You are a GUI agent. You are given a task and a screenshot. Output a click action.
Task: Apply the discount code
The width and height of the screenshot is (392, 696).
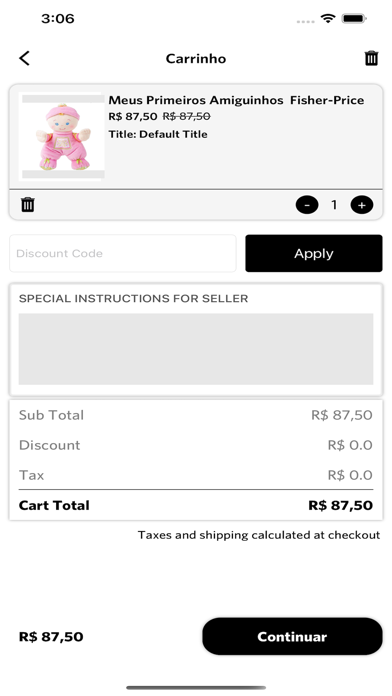314,253
